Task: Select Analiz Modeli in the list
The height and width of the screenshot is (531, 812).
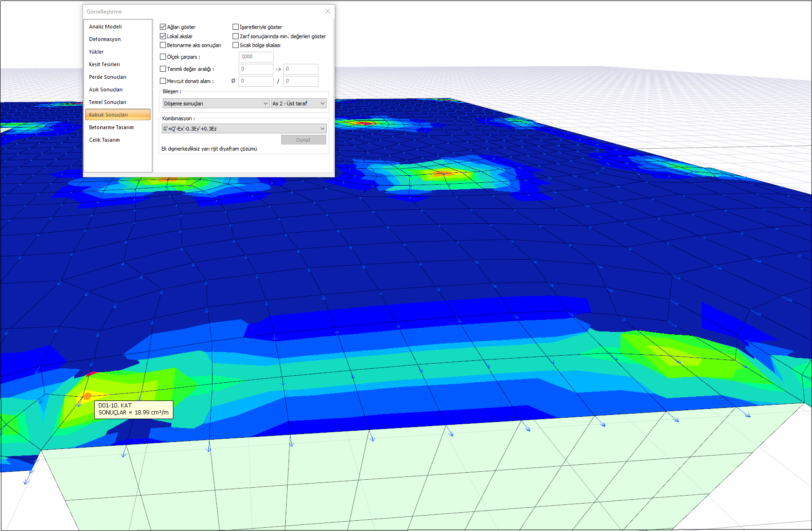Action: pyautogui.click(x=105, y=27)
